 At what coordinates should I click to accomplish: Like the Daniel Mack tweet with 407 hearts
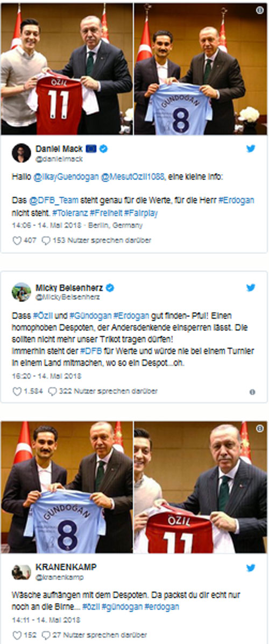[x=17, y=241]
